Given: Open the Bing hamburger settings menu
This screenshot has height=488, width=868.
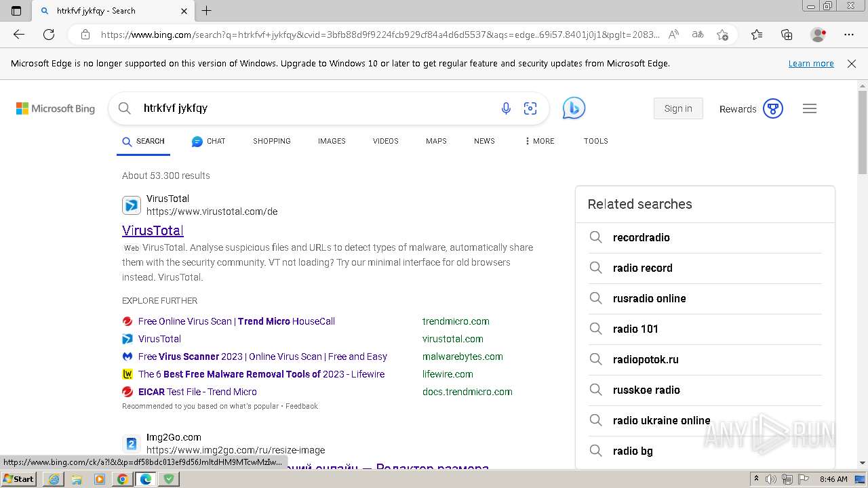Looking at the screenshot, I should 810,108.
